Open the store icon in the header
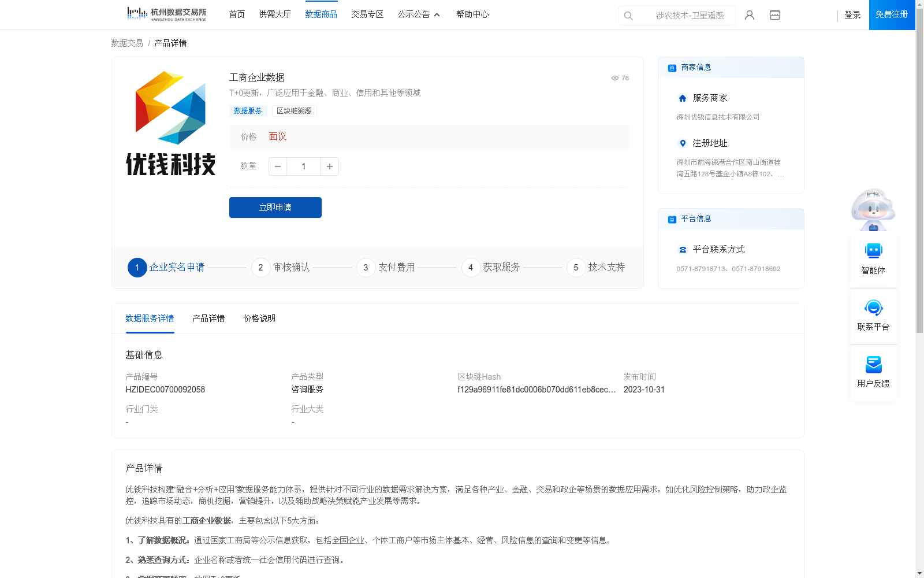Screen dimensions: 924x578 pos(775,15)
